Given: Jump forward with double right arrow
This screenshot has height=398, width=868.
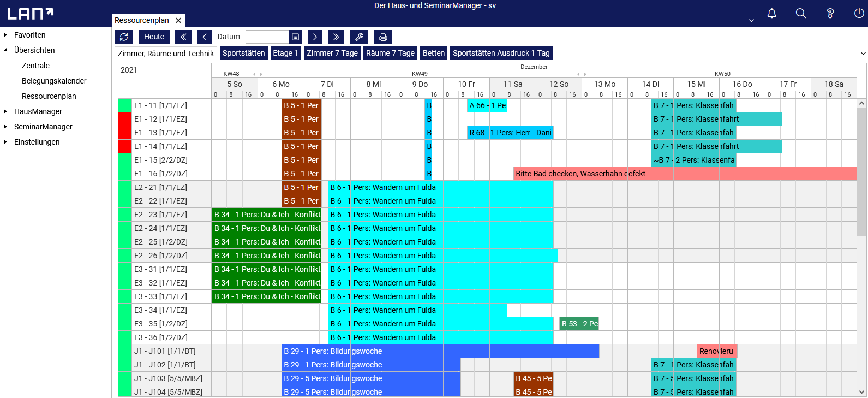Looking at the screenshot, I should [336, 37].
